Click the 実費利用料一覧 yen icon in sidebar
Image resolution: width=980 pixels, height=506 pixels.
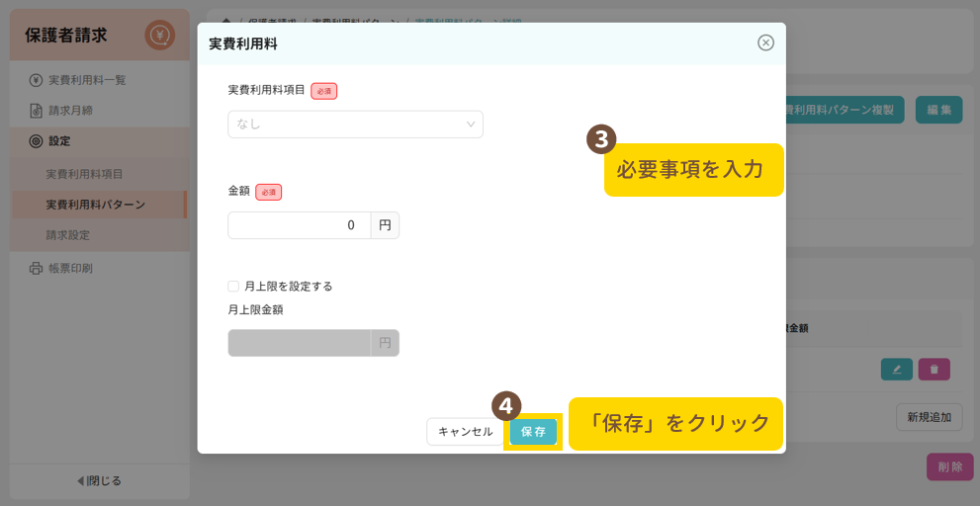coord(36,80)
